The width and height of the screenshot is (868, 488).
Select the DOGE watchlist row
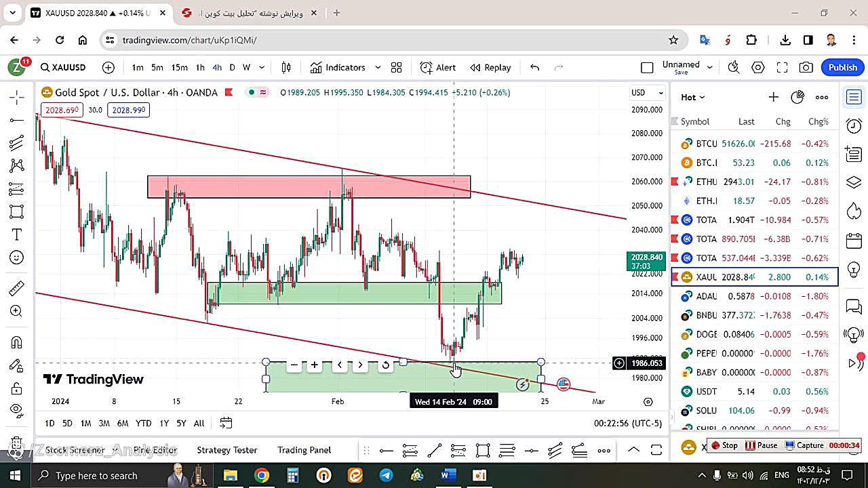pos(755,334)
